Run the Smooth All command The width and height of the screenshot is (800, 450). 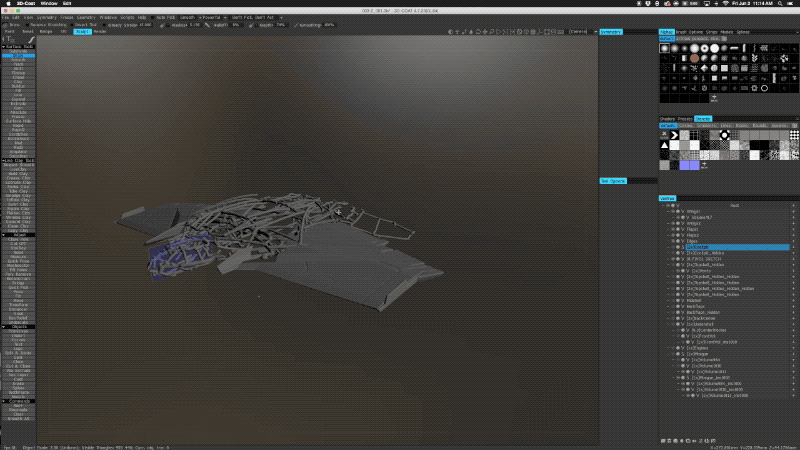(x=18, y=418)
